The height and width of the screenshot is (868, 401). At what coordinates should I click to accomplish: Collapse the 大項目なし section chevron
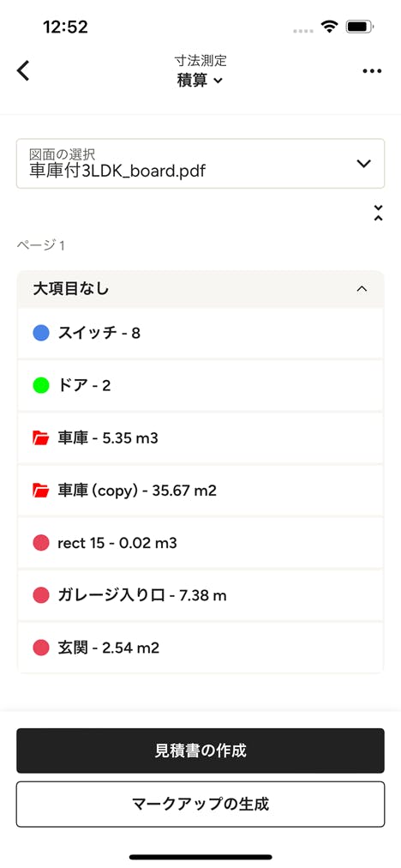coord(362,289)
